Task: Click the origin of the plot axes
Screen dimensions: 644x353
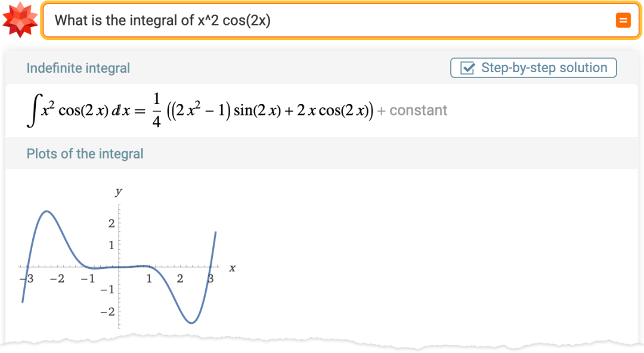Action: click(x=119, y=267)
